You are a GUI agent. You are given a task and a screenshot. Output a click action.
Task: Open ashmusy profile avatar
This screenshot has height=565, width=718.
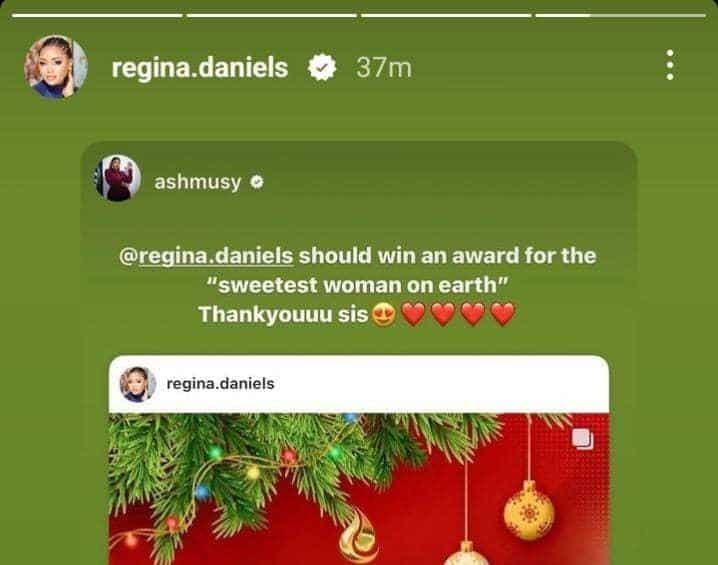(x=117, y=179)
